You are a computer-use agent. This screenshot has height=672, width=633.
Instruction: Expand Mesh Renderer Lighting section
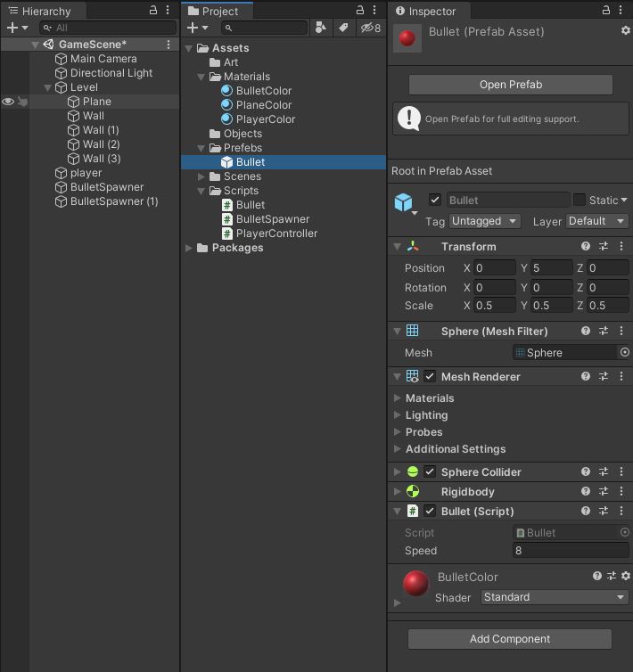coord(398,414)
